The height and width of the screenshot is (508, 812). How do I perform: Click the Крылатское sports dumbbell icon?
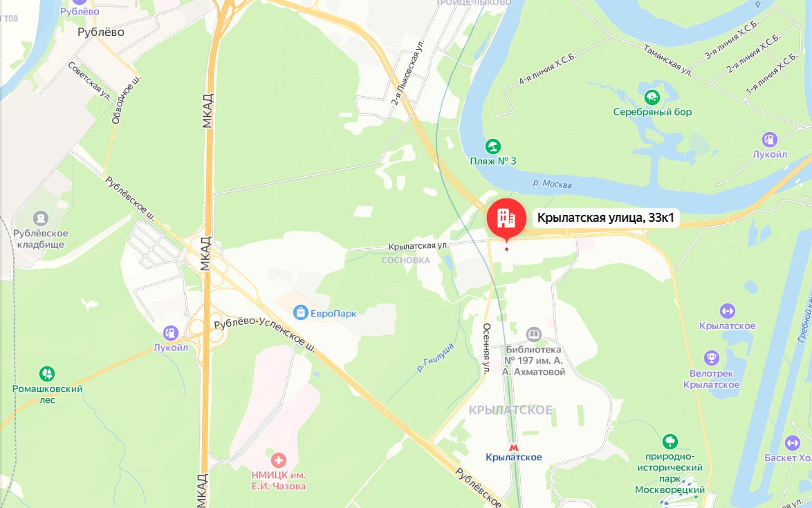(727, 311)
